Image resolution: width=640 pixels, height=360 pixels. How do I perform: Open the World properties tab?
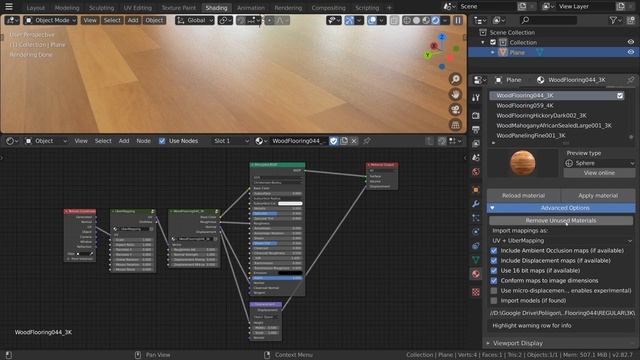tap(476, 171)
